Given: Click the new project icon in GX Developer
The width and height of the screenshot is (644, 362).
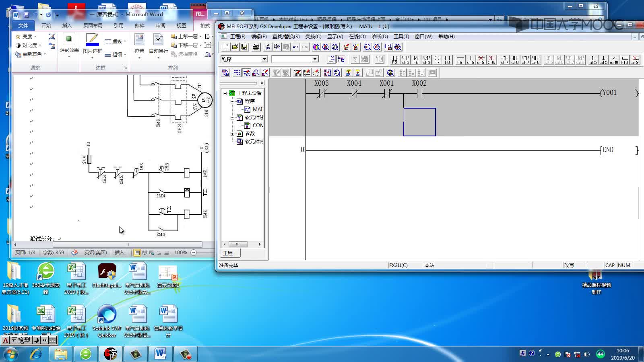Looking at the screenshot, I should [226, 47].
